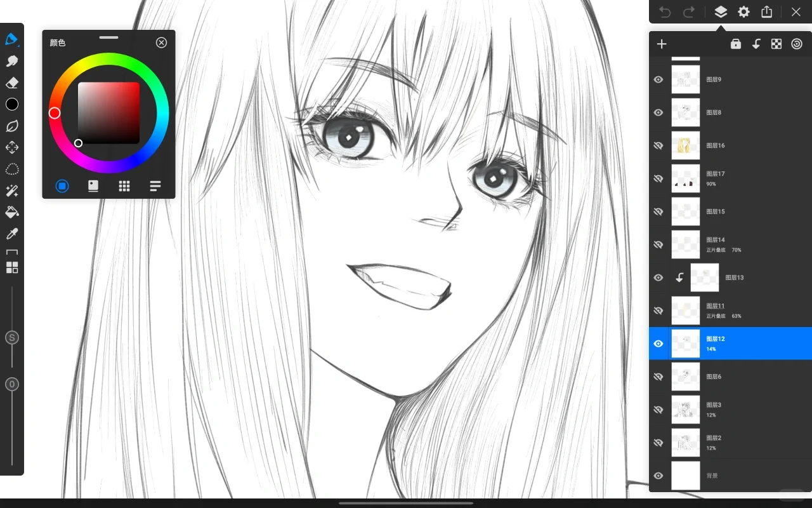
Task: Close the 颜色 color panel
Action: (162, 43)
